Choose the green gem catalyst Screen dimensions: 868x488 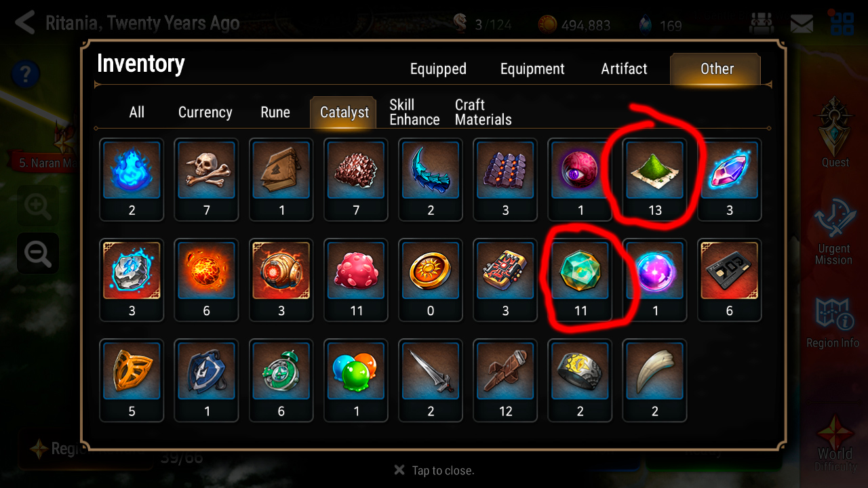click(580, 280)
